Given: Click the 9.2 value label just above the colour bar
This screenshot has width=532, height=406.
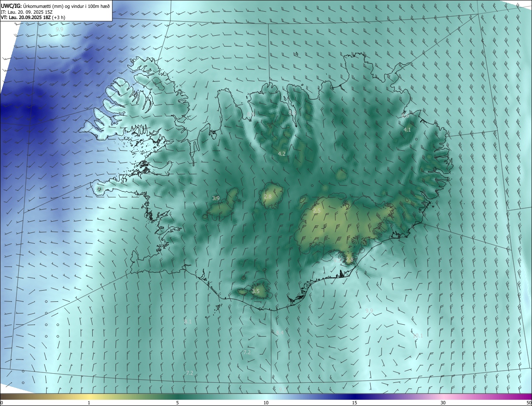Looking at the screenshot, I should pos(282,389).
